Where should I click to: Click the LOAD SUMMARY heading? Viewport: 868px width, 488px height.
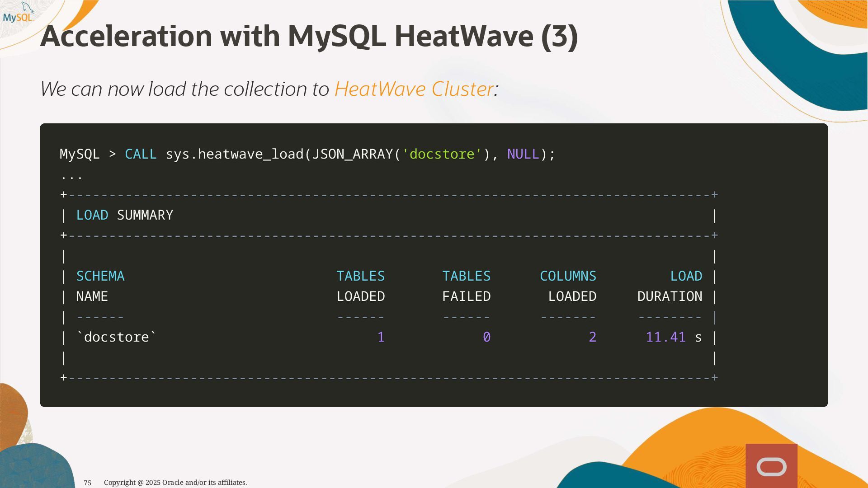click(125, 215)
